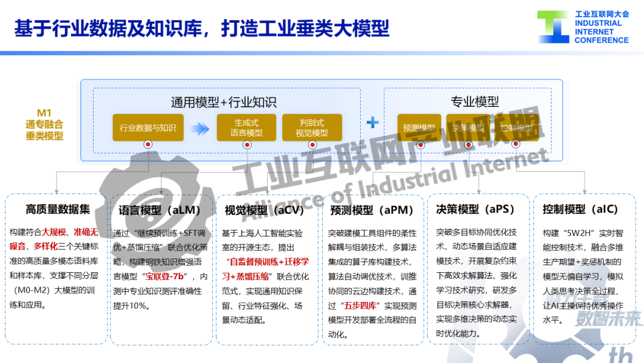Click the 判别式视觉模型 gold box
The width and height of the screenshot is (644, 363).
point(312,128)
